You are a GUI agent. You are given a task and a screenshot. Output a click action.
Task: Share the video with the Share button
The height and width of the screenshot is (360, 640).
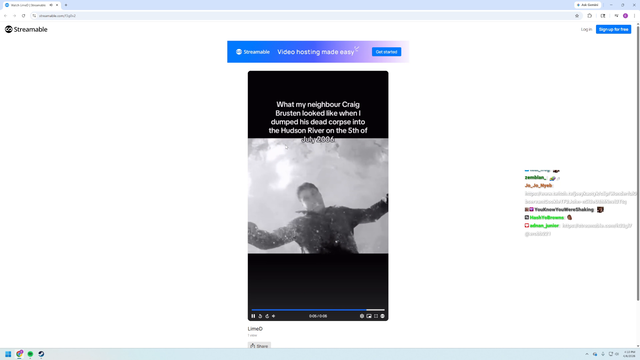click(259, 346)
